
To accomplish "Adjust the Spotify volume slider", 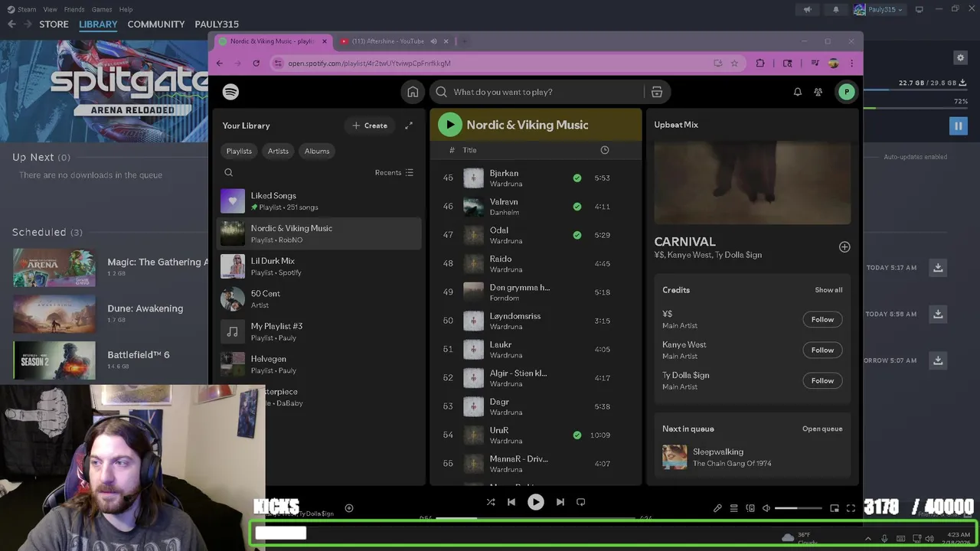I will point(799,508).
